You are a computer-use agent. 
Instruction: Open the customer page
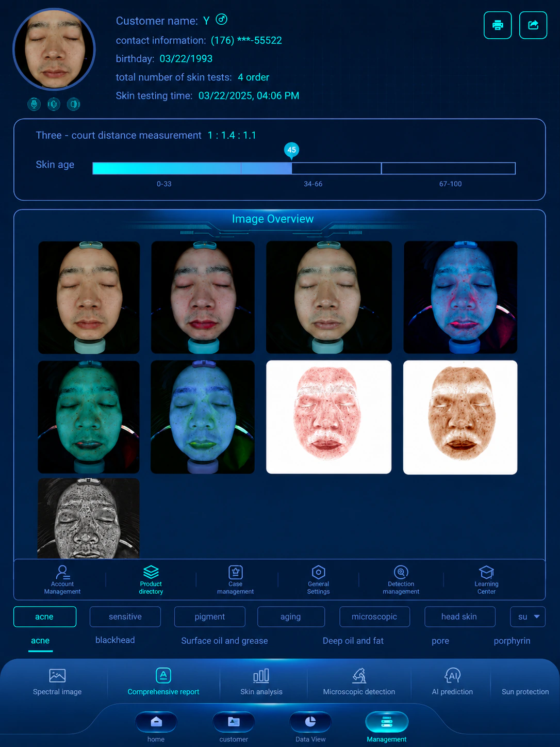click(x=234, y=727)
